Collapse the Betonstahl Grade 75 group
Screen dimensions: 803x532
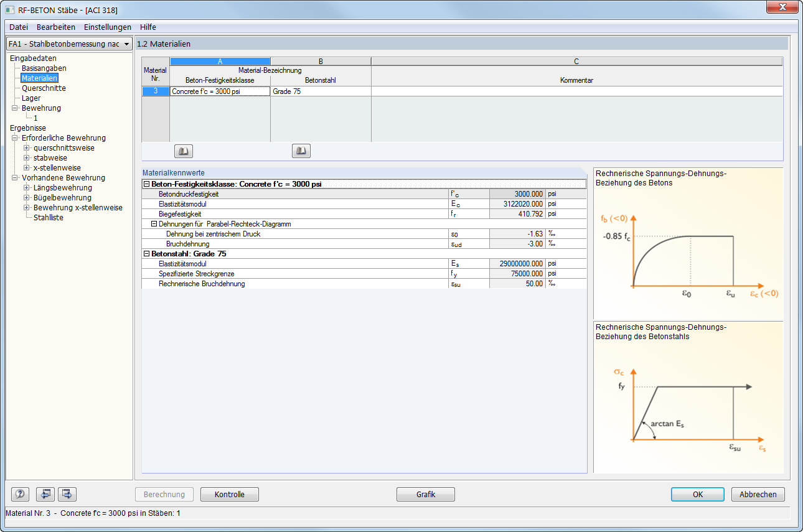point(147,254)
